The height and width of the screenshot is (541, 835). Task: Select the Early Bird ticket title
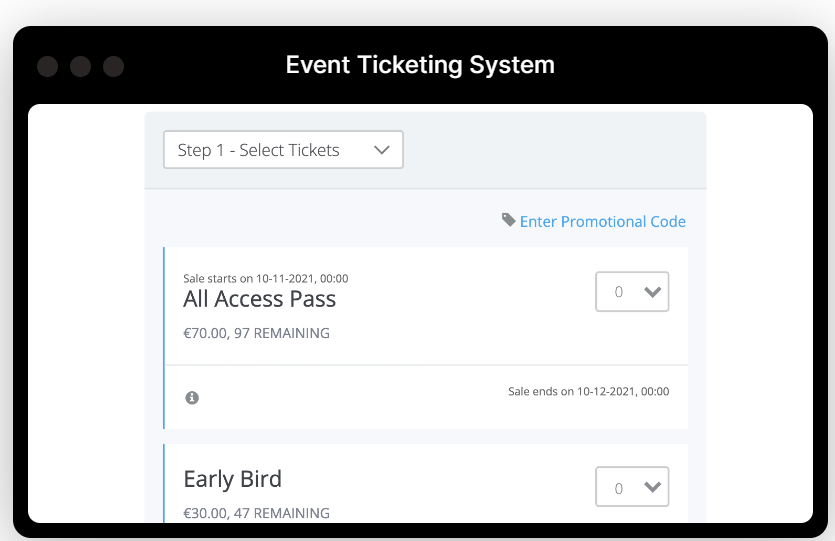tap(232, 479)
